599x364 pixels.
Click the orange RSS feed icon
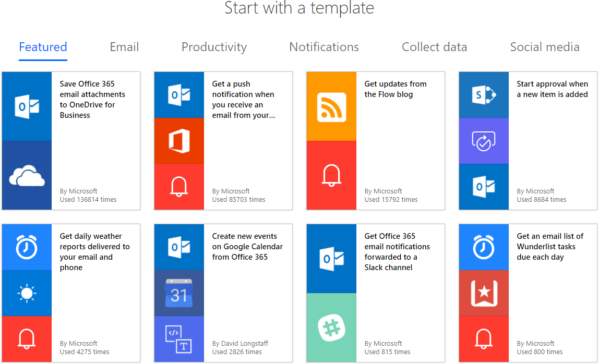331,106
